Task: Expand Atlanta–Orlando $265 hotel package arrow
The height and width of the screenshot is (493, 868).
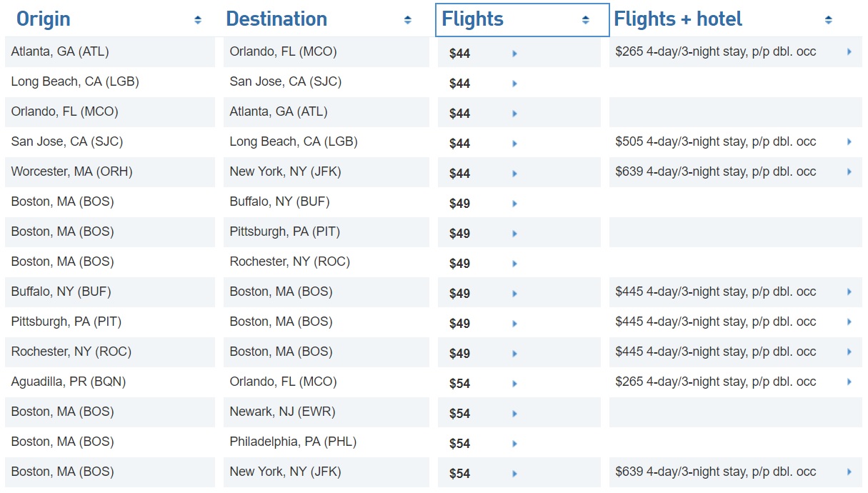Action: (x=849, y=52)
